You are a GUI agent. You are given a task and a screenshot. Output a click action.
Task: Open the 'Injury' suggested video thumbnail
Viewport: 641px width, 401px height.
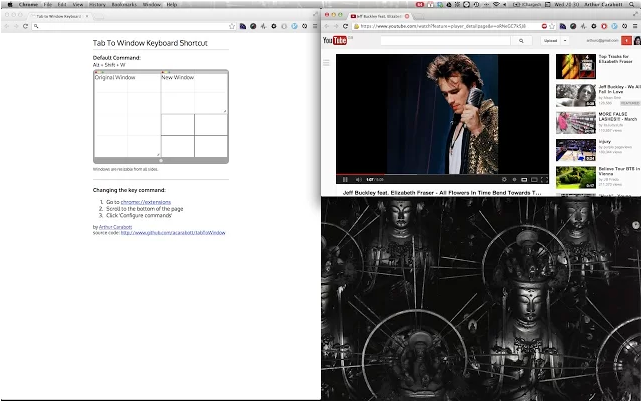pyautogui.click(x=576, y=150)
